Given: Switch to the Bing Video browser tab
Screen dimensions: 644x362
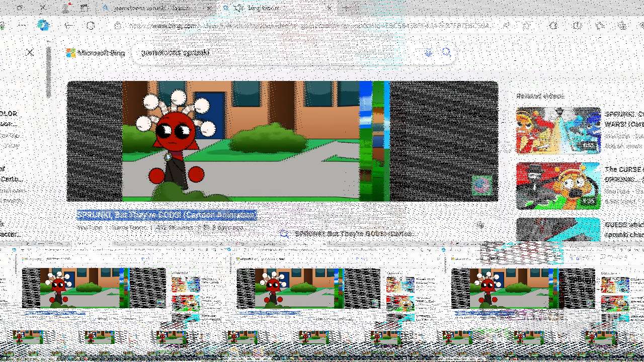Looking at the screenshot, I should click(x=277, y=8).
